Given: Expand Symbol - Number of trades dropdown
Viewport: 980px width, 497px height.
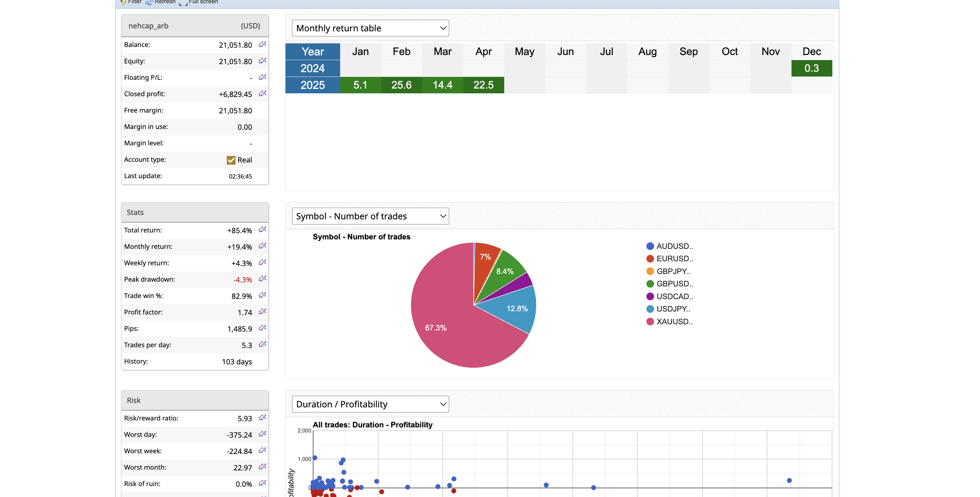Looking at the screenshot, I should (370, 216).
